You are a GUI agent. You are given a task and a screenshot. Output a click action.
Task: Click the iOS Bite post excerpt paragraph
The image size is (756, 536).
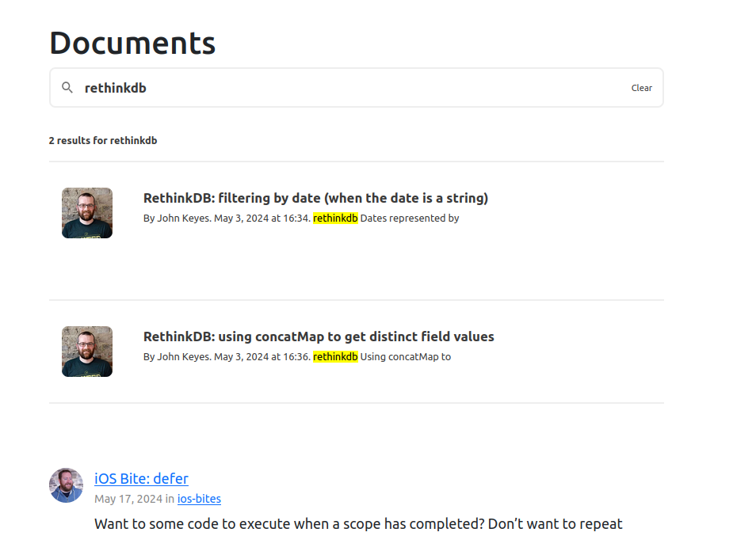pos(358,523)
